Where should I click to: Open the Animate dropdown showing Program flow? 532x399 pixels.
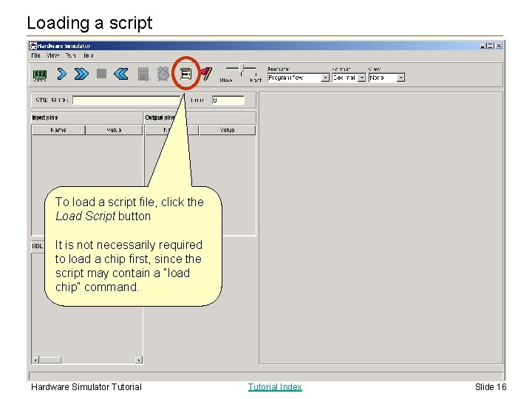click(299, 78)
